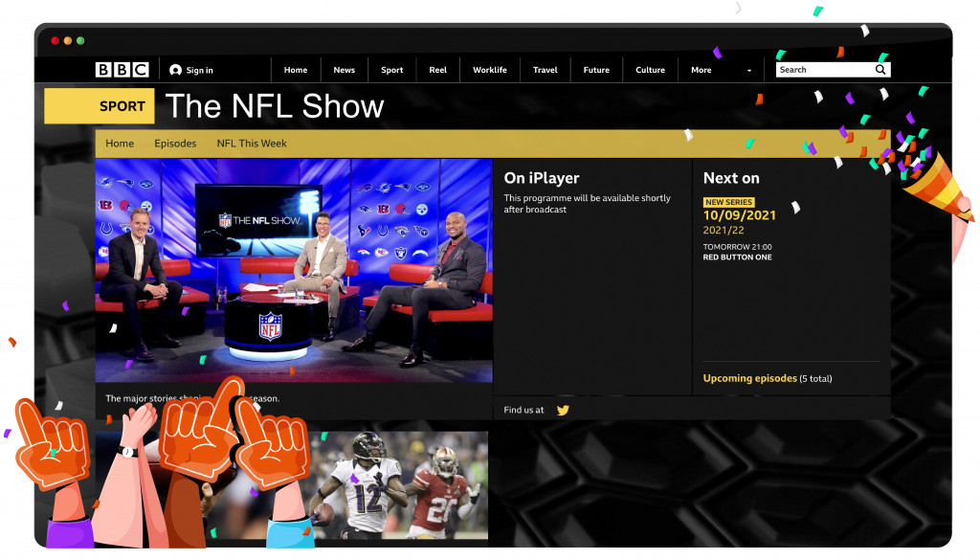Click the yellow SPORT section badge
The image size is (980, 560).
pyautogui.click(x=100, y=105)
